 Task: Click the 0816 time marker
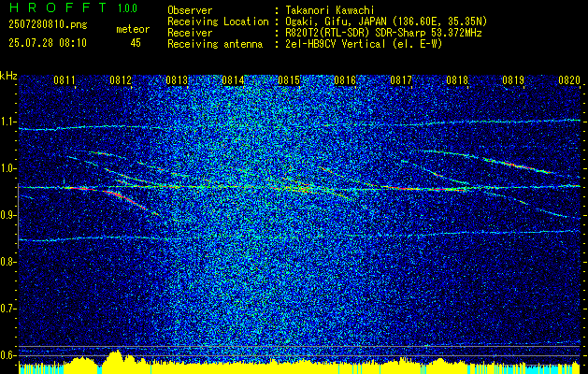(x=345, y=79)
